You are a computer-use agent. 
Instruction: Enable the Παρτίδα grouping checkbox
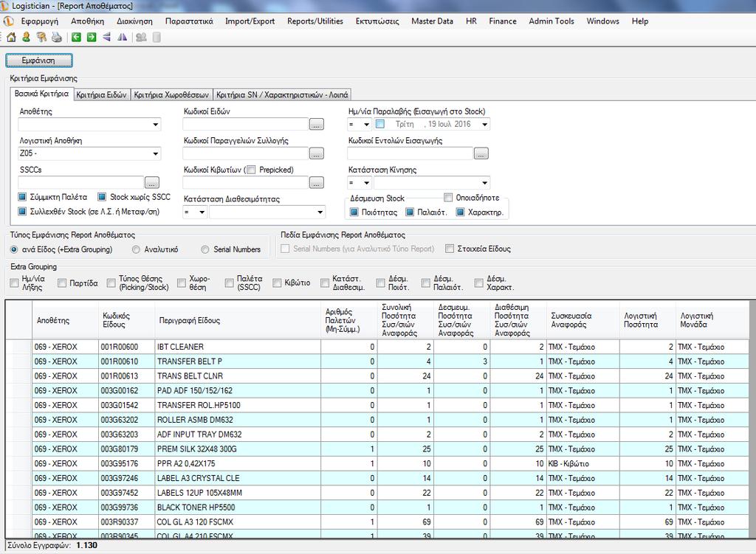point(62,283)
